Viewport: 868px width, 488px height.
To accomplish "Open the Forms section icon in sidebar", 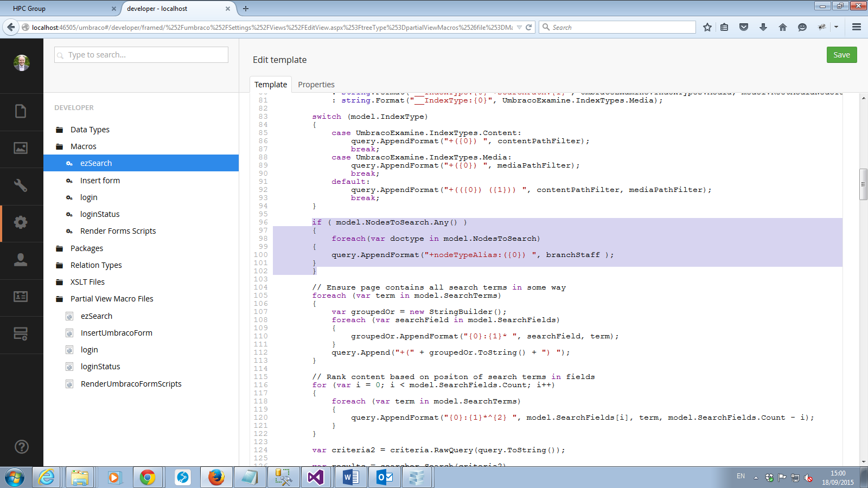I will pos(21,334).
